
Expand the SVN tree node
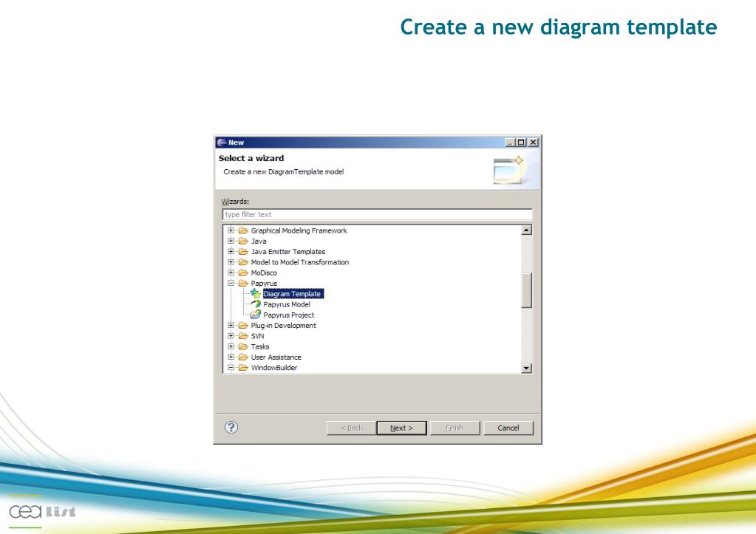tap(231, 336)
